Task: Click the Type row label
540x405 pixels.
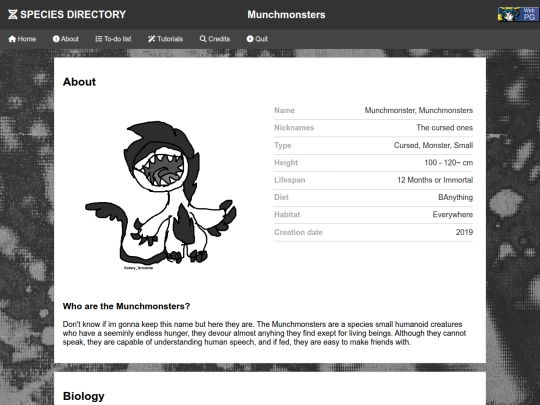Action: click(283, 145)
